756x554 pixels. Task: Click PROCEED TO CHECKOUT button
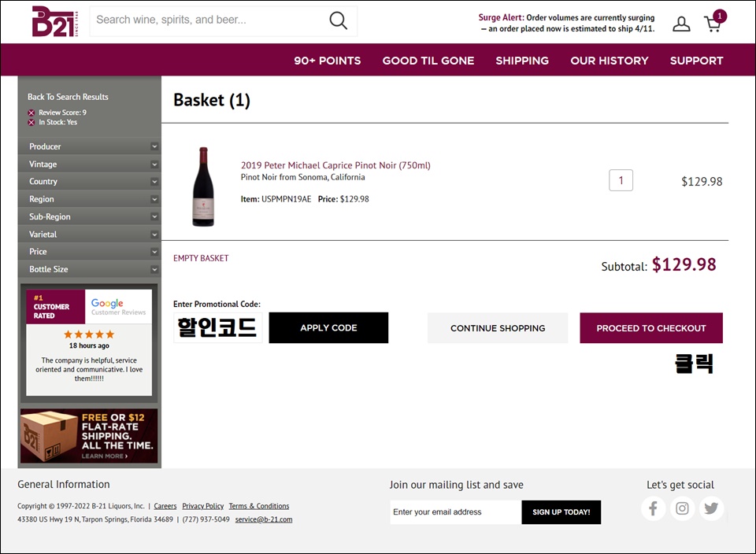click(651, 328)
